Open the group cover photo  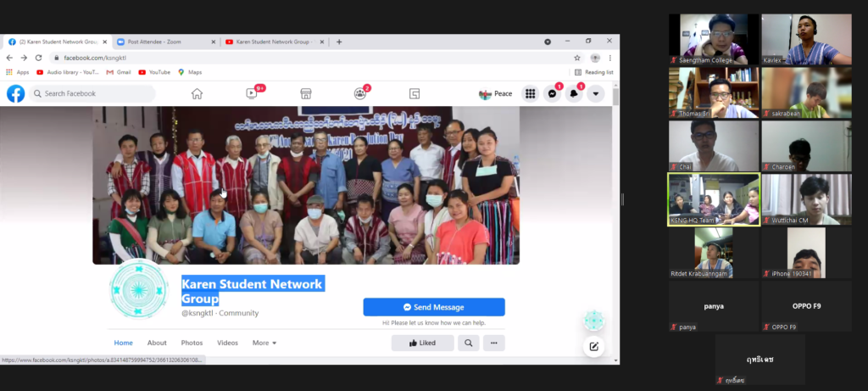[305, 185]
